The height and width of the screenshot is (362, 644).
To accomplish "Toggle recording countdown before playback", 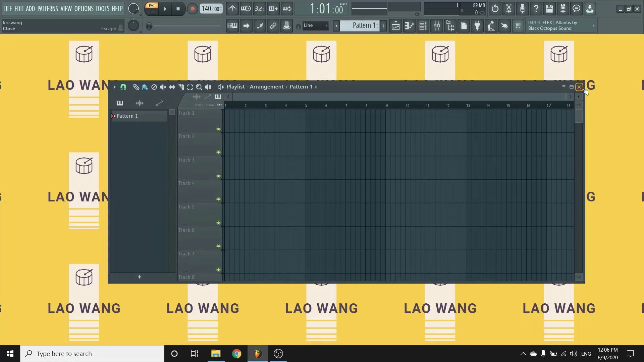I will [259, 9].
